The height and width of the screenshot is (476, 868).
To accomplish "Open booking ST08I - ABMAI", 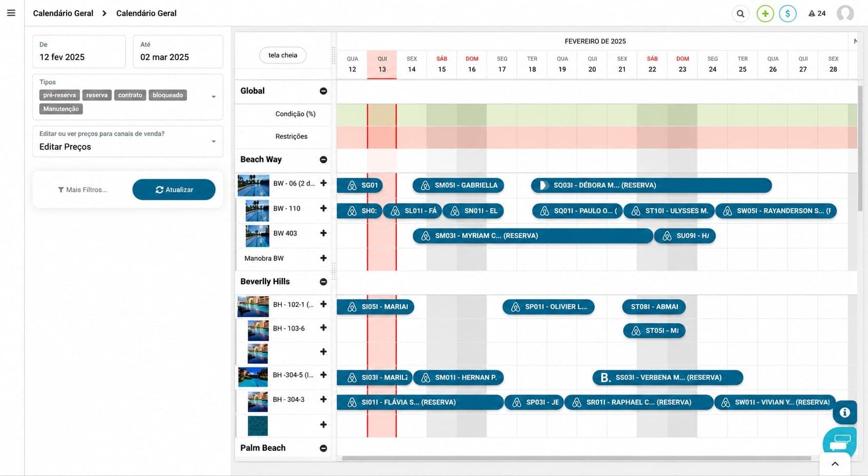I will (x=654, y=306).
